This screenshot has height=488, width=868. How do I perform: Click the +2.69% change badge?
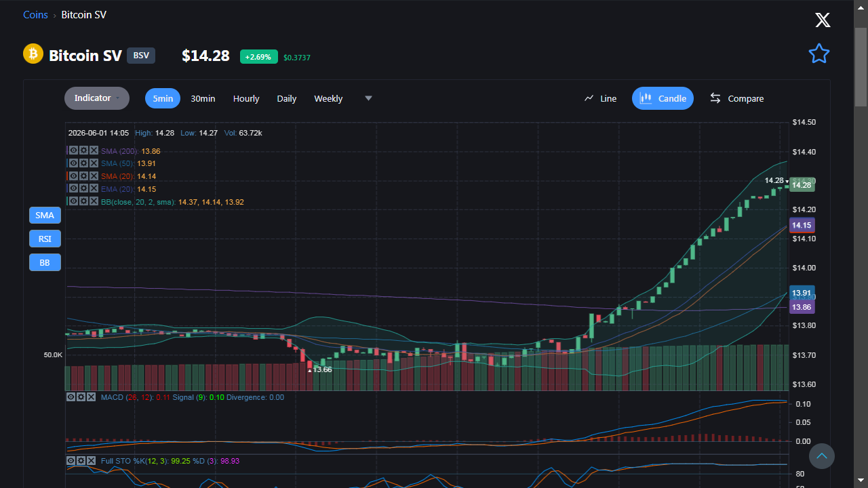point(258,57)
